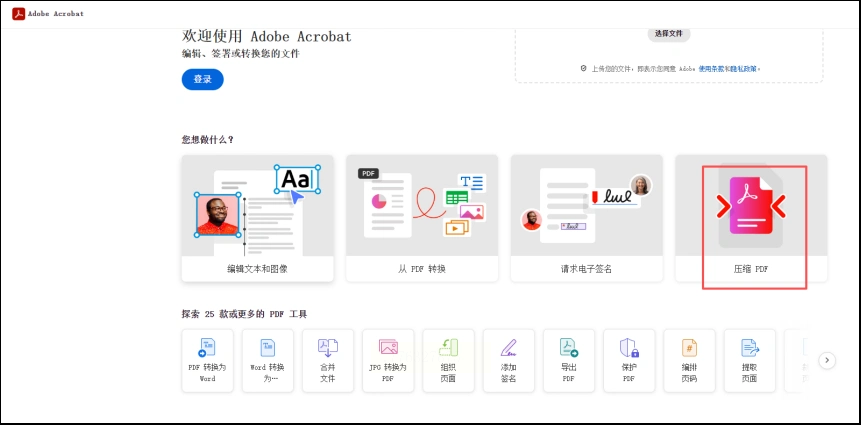This screenshot has width=861, height=425.
Task: Open the 请求电子签名 card
Action: click(x=586, y=218)
